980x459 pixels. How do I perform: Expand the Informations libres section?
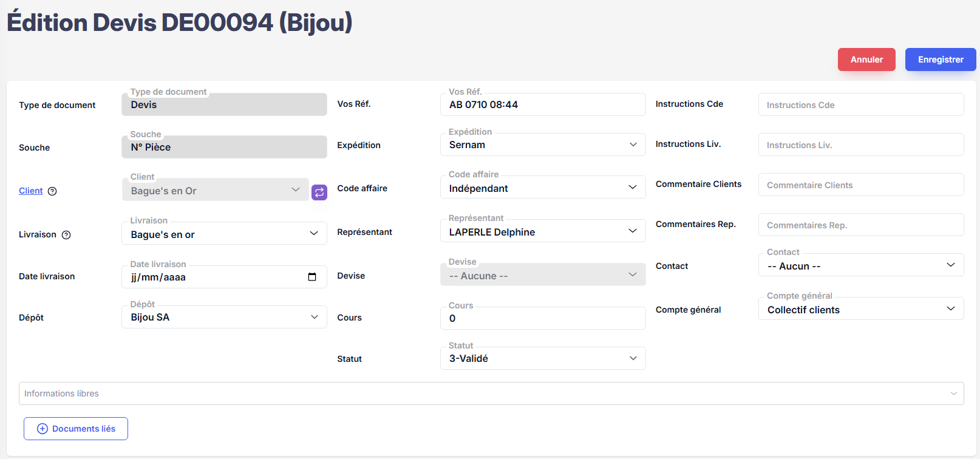coord(491,393)
